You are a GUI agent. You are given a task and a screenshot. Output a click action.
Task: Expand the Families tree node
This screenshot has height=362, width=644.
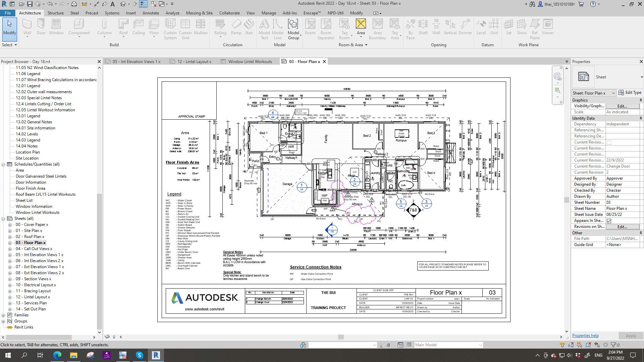tap(3, 315)
